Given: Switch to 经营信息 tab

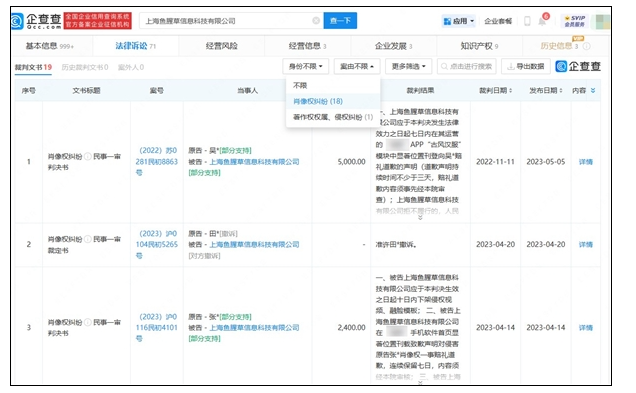Looking at the screenshot, I should point(307,46).
